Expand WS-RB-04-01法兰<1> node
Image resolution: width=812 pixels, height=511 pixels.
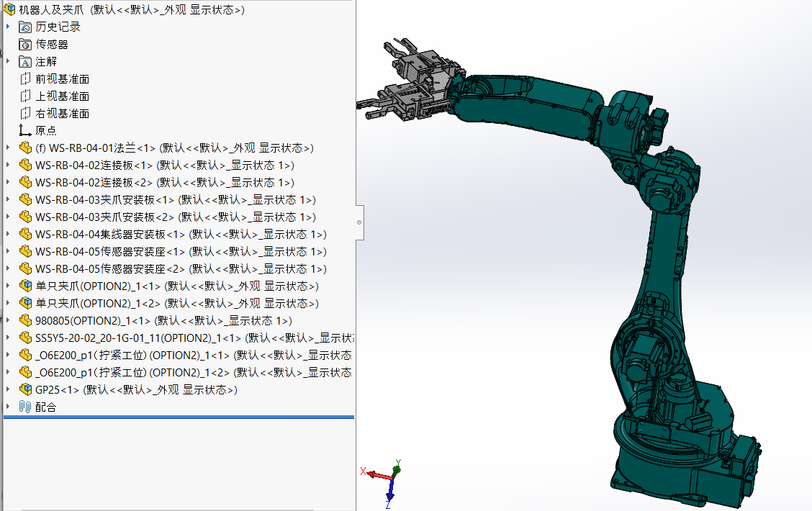pos(8,148)
